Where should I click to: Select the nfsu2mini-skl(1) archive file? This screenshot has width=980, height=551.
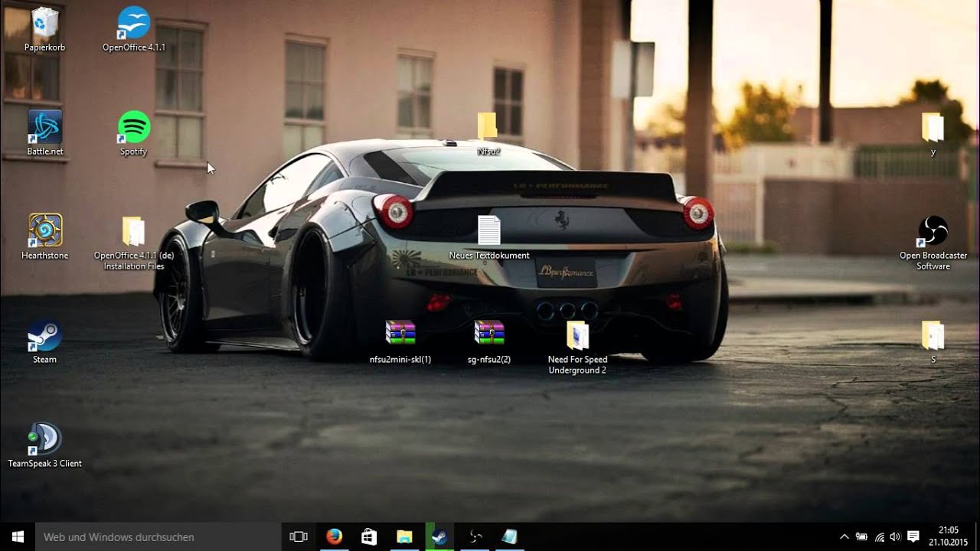coord(400,341)
